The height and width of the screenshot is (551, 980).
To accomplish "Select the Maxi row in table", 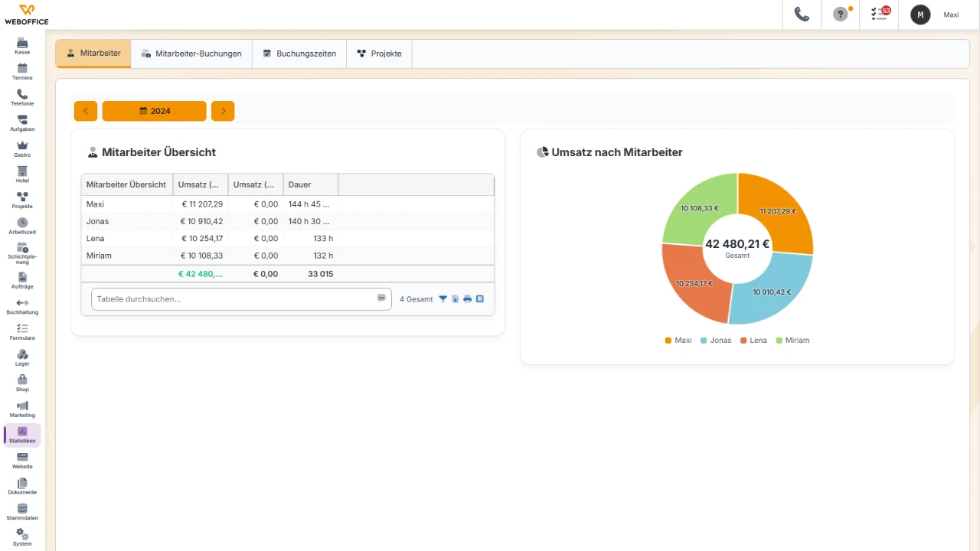I will [288, 204].
